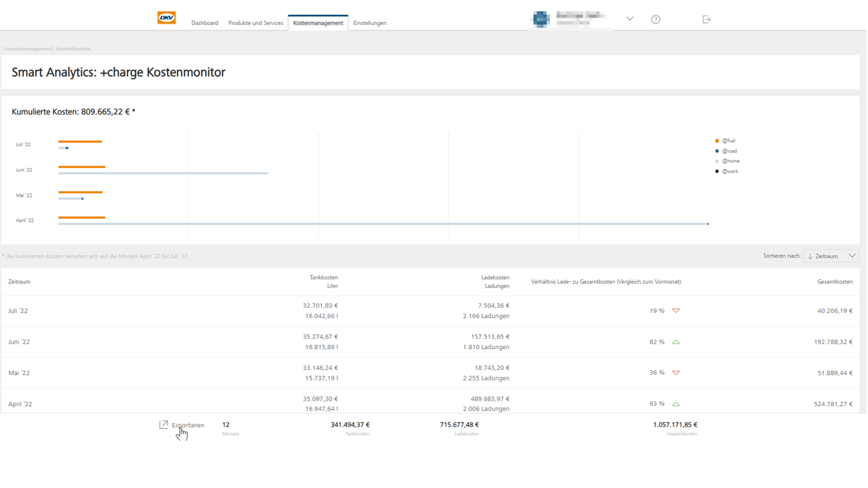Click the light blue home bar for Juni '22
This screenshot has width=868, height=488.
point(163,174)
